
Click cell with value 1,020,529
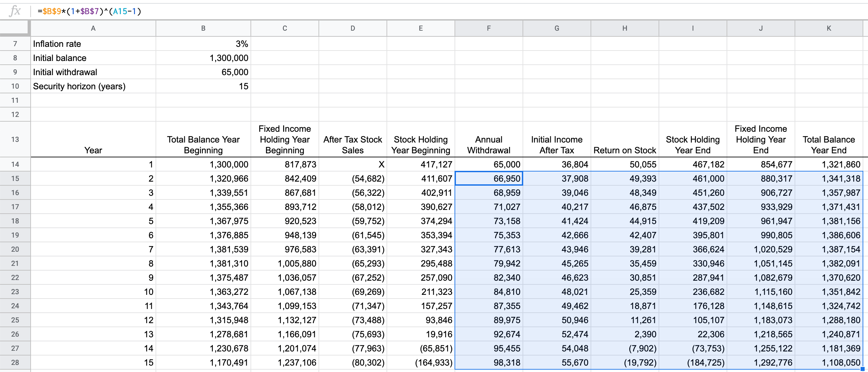(x=761, y=249)
